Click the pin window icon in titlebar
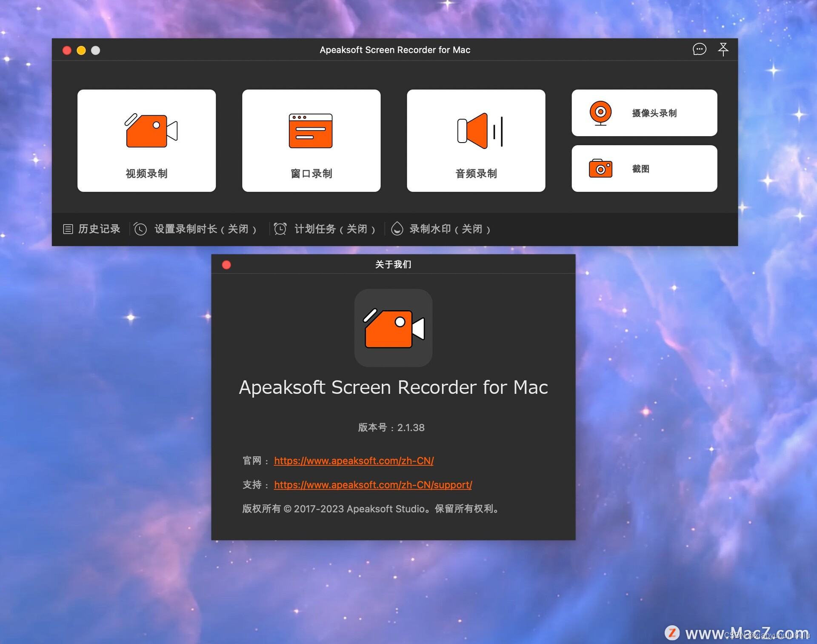The height and width of the screenshot is (644, 817). 723,49
